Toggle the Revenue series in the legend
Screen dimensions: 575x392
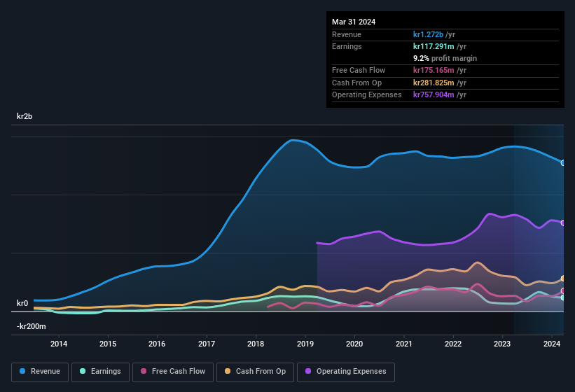[40, 372]
